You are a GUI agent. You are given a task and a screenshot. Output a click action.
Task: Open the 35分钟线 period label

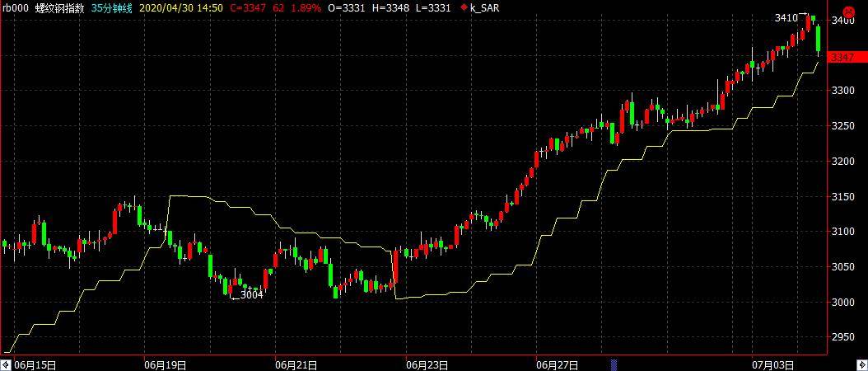click(x=112, y=8)
